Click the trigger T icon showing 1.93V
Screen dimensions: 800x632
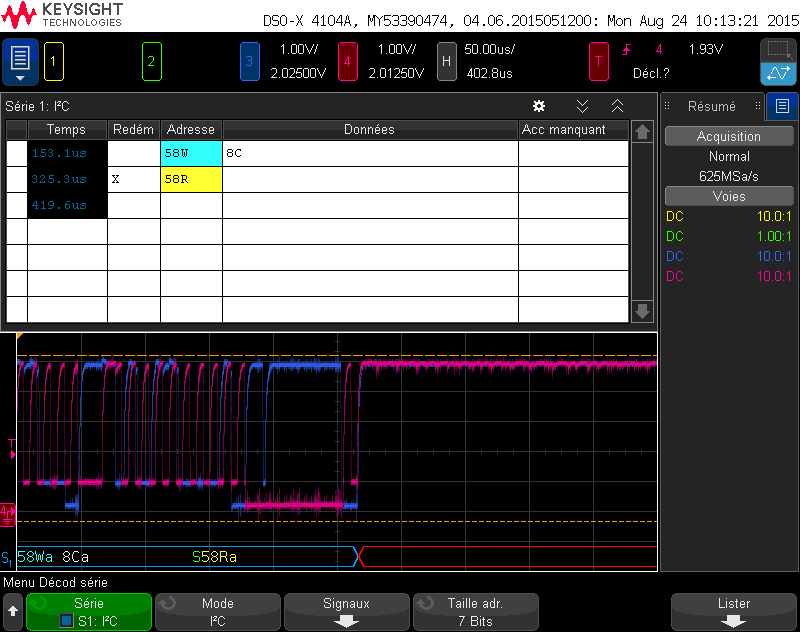coord(598,61)
